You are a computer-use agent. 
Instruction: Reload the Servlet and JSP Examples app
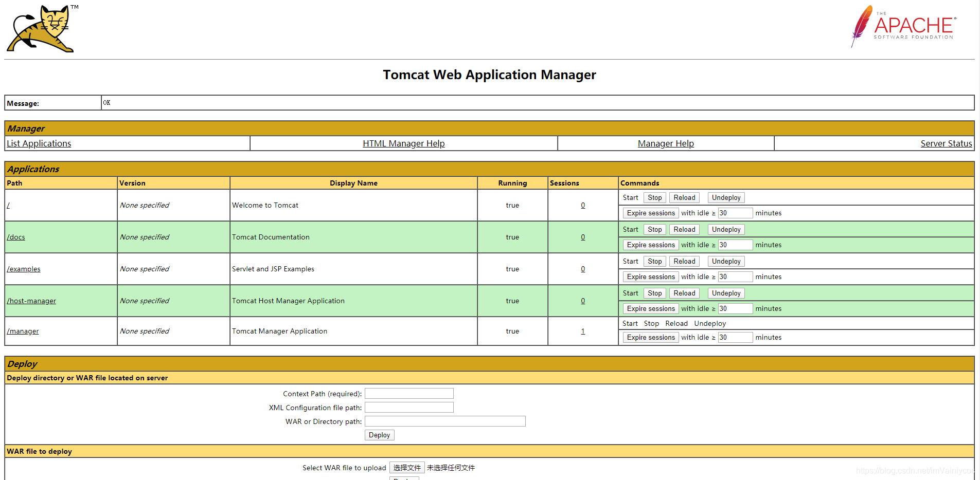coord(684,261)
